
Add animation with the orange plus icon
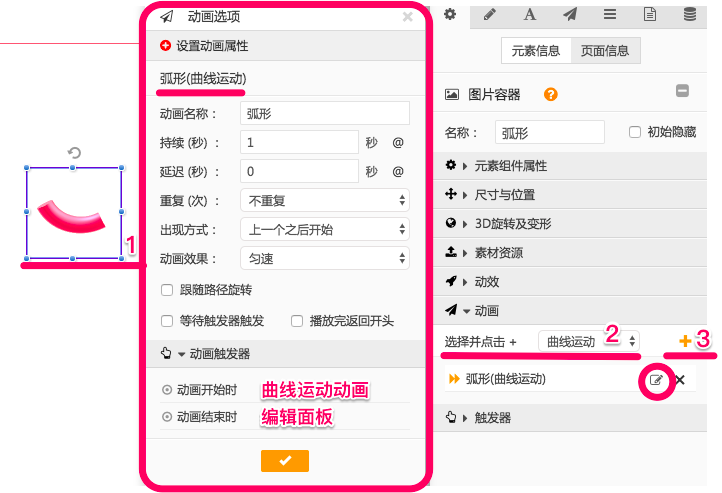click(685, 341)
